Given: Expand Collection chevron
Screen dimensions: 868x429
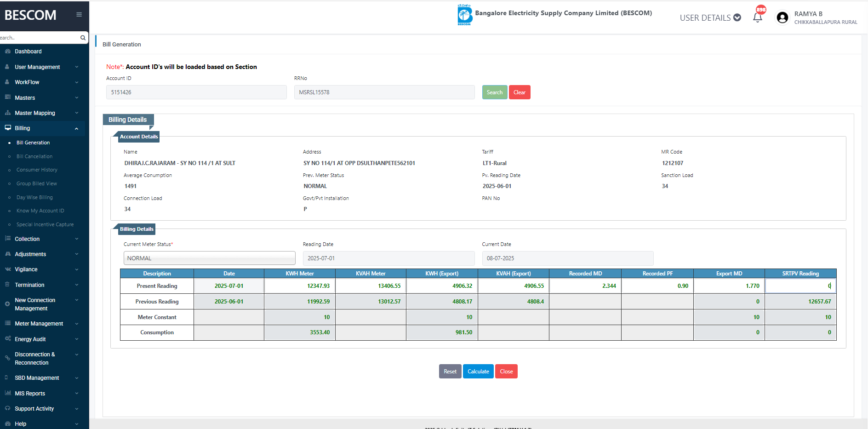Looking at the screenshot, I should 77,239.
